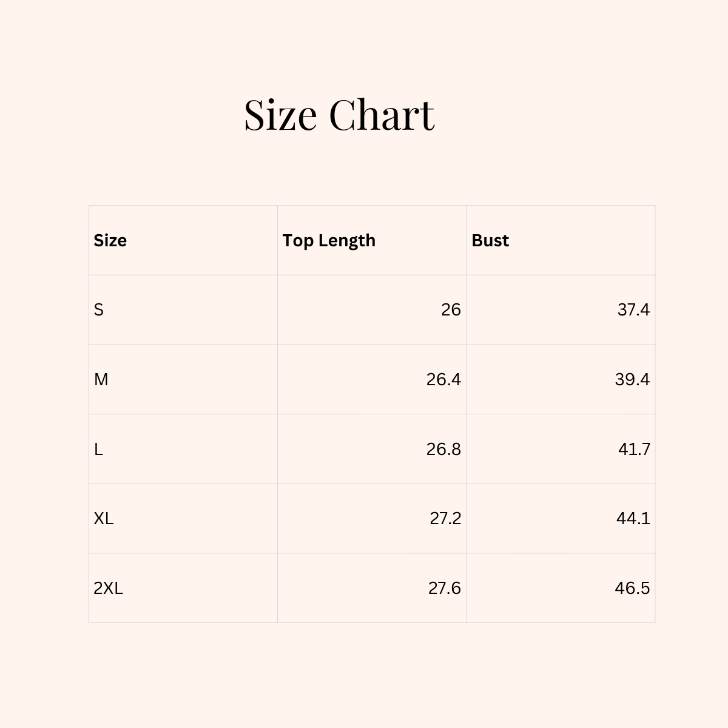This screenshot has width=728, height=728.
Task: Click the L size row label
Action: pos(98,449)
